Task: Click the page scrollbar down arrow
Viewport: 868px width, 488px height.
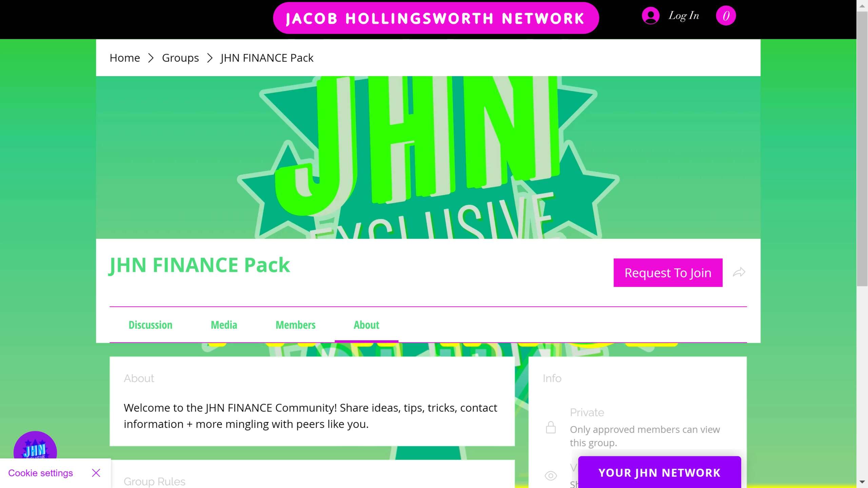Action: (x=862, y=482)
